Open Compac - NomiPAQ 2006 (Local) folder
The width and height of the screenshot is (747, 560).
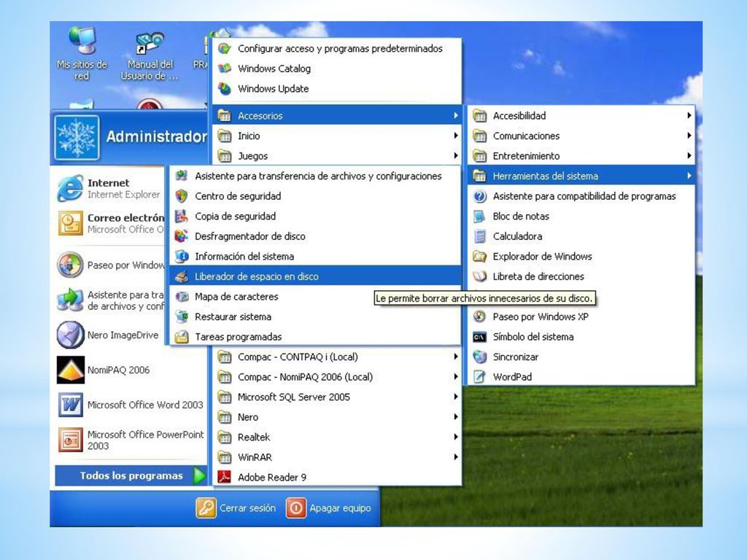click(337, 377)
